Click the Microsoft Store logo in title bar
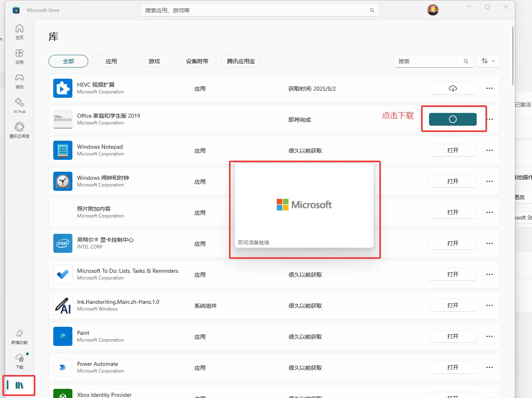The height and width of the screenshot is (398, 532). point(16,10)
